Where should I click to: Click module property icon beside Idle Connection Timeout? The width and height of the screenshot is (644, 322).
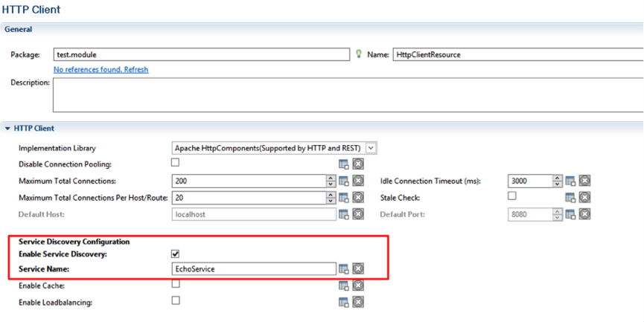click(570, 181)
